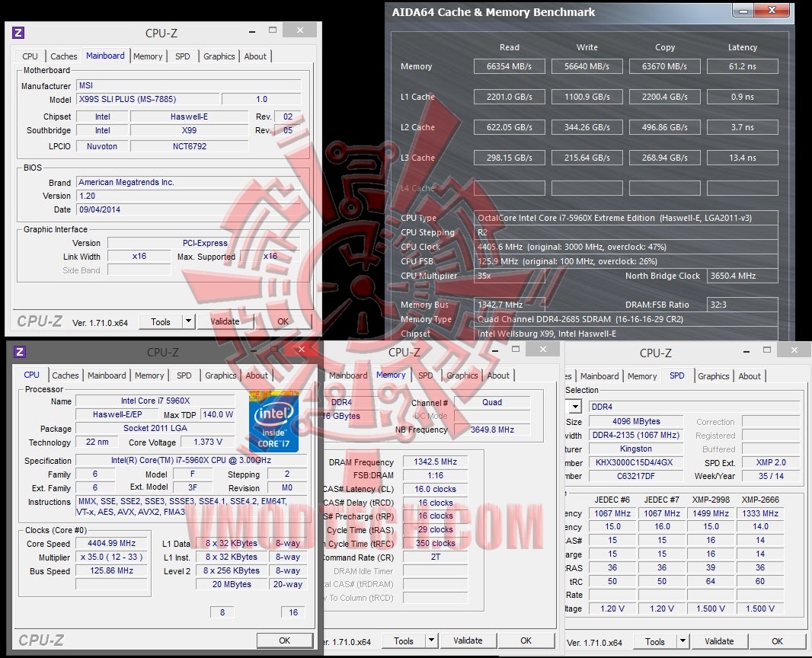Click Memory Copy value 63670 MB/s
The image size is (812, 658).
pos(665,66)
